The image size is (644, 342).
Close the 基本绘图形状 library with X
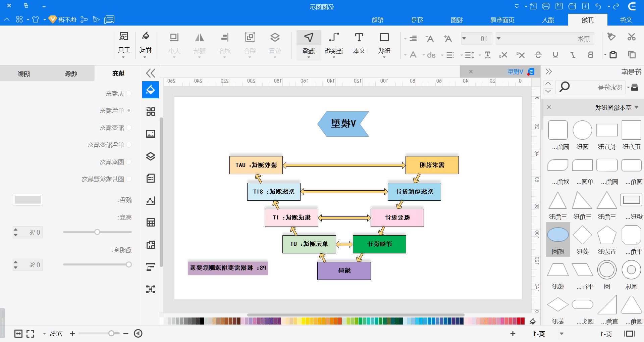(x=549, y=107)
